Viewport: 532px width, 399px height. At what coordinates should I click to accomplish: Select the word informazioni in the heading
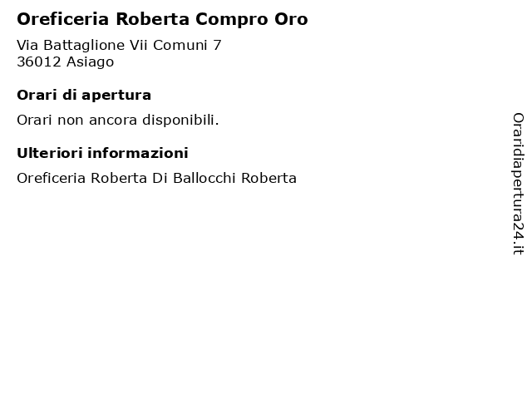coord(138,153)
